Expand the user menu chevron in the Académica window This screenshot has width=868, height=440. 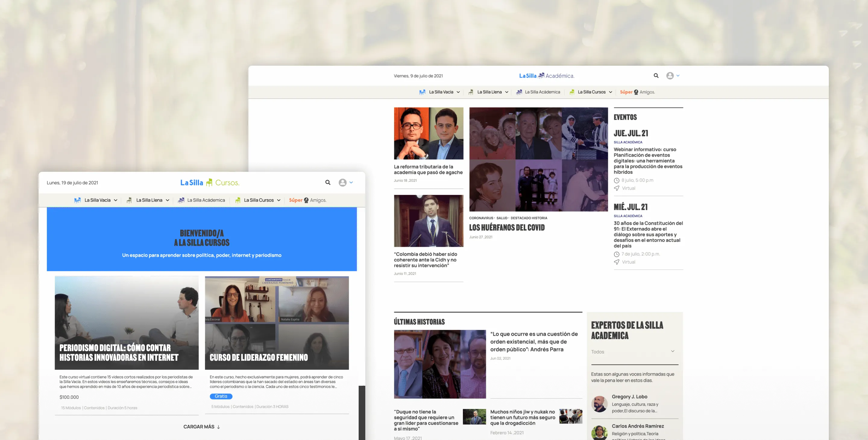point(678,75)
